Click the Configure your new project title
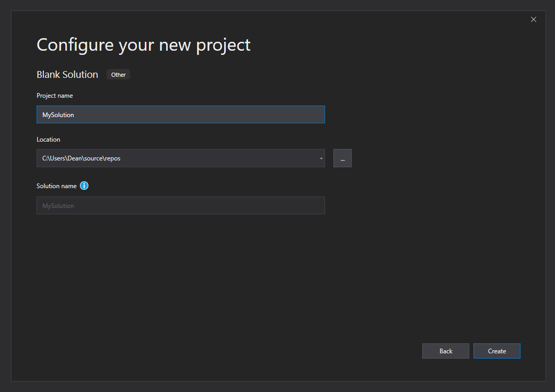Image resolution: width=555 pixels, height=392 pixels. click(x=143, y=45)
